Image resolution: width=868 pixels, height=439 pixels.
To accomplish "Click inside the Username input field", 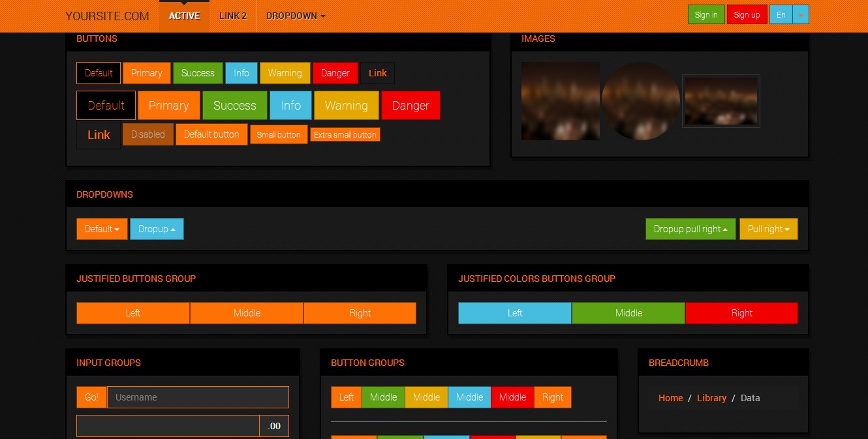I will coord(196,397).
